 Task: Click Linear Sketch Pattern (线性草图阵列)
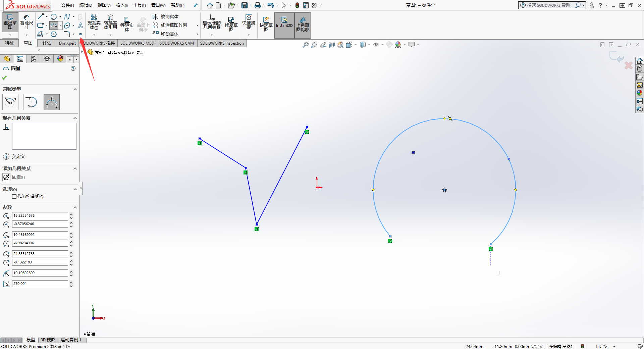(170, 25)
